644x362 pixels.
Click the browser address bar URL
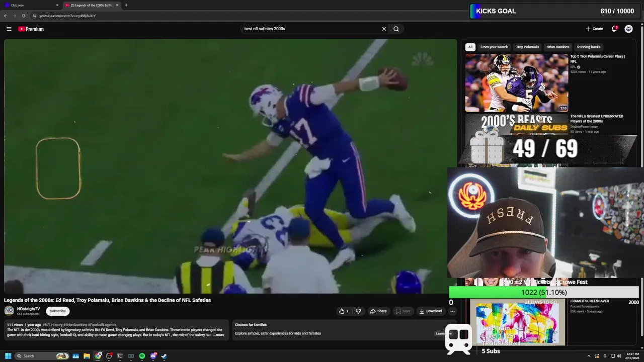(x=67, y=16)
